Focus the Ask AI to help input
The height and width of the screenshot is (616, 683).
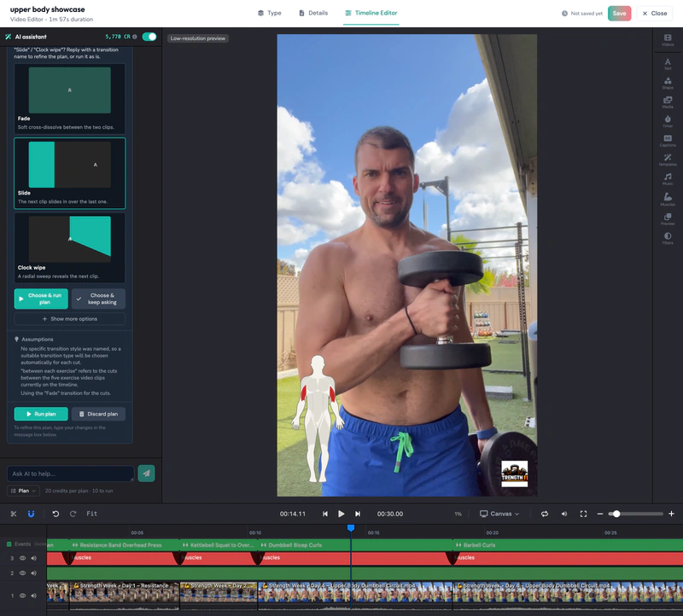click(x=71, y=474)
